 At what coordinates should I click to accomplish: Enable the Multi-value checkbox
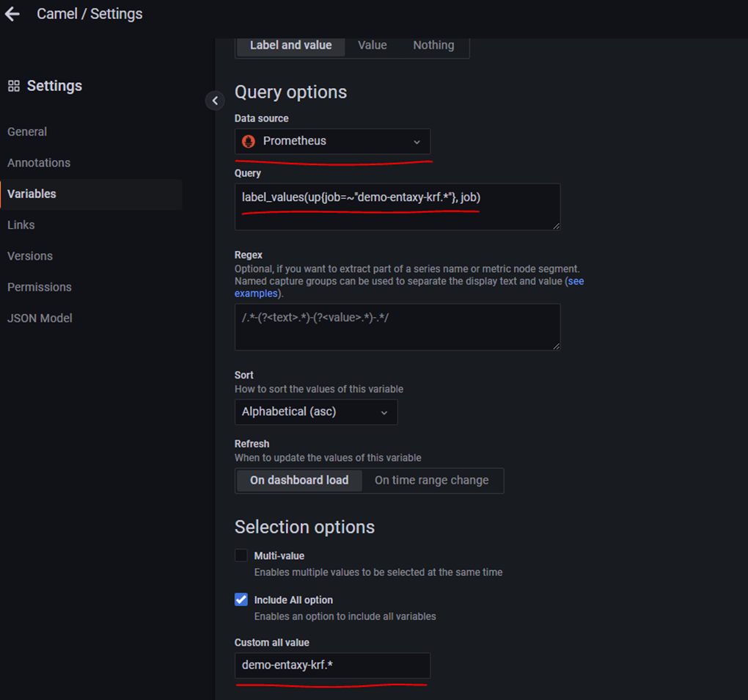241,555
